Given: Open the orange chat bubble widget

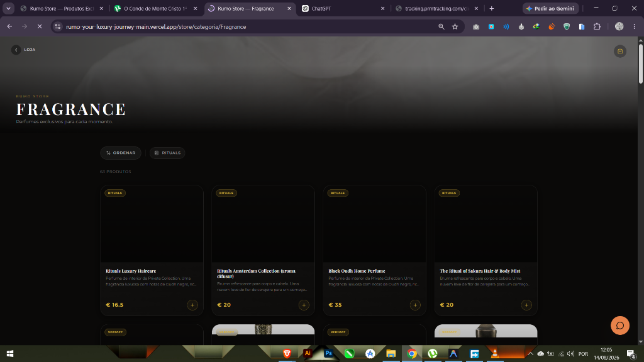Looking at the screenshot, I should [619, 326].
